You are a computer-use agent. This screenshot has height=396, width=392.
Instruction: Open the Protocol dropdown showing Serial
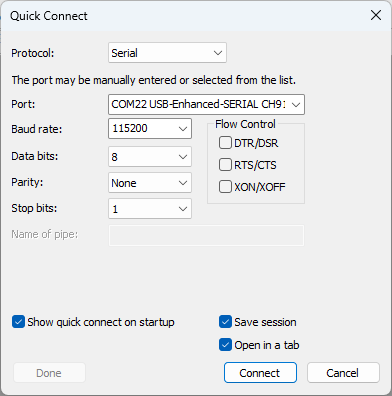[167, 53]
